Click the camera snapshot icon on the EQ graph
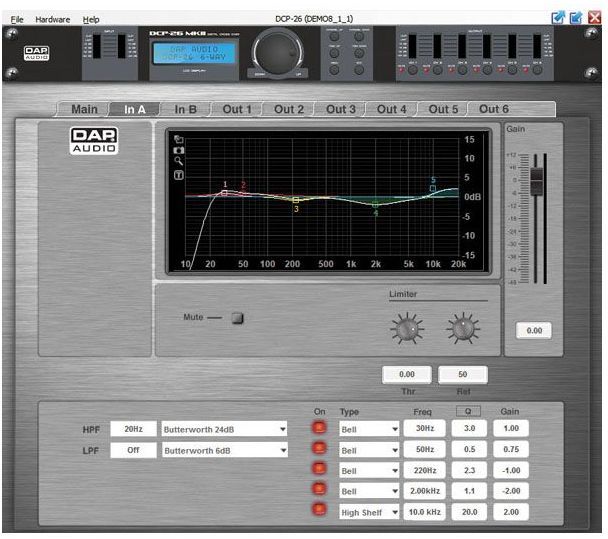The width and height of the screenshot is (608, 539). [178, 149]
